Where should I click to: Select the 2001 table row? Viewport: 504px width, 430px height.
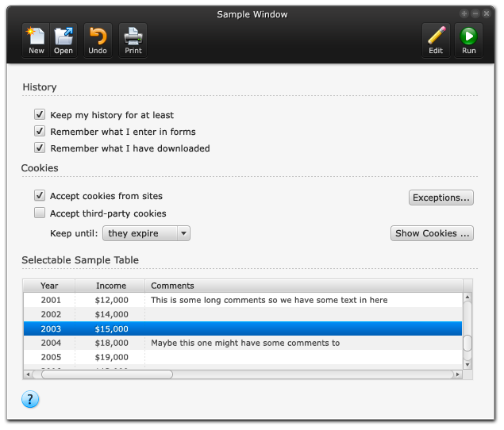coord(243,300)
